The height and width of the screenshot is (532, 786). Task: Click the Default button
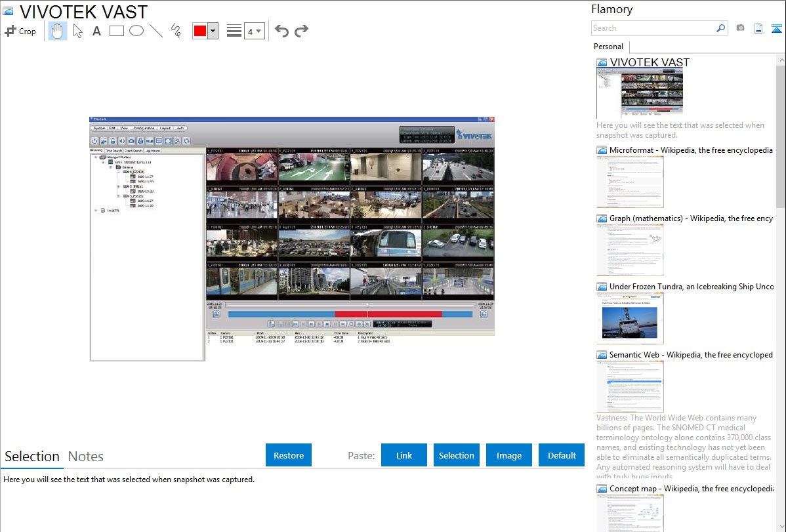(562, 455)
